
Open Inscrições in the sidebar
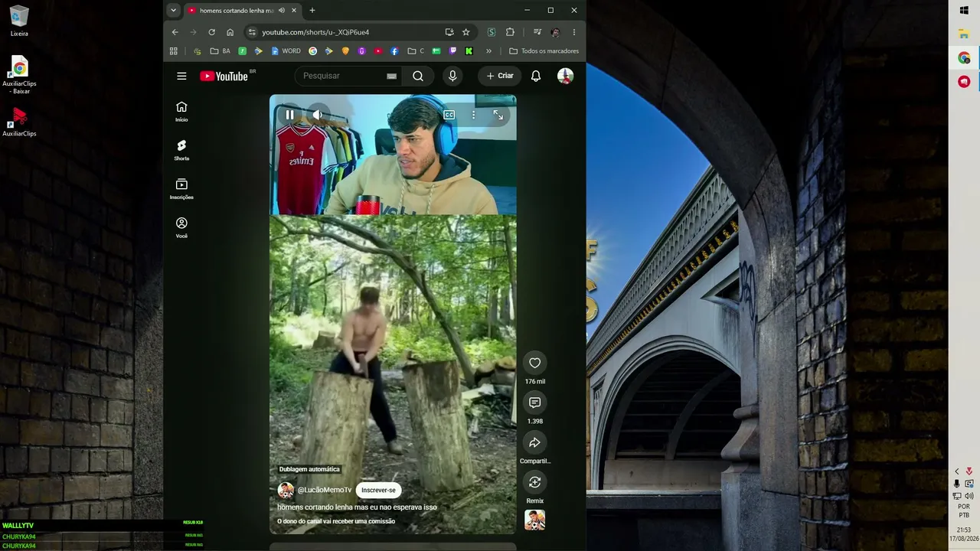[181, 188]
